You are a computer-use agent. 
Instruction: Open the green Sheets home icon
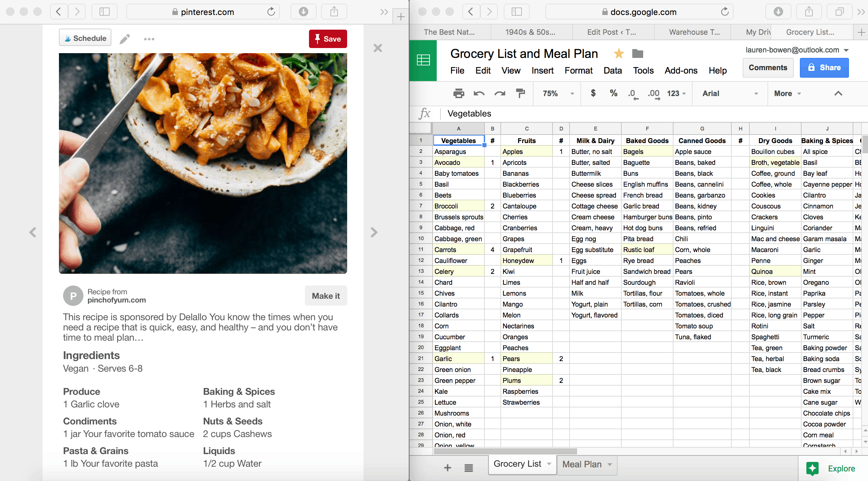pyautogui.click(x=423, y=60)
